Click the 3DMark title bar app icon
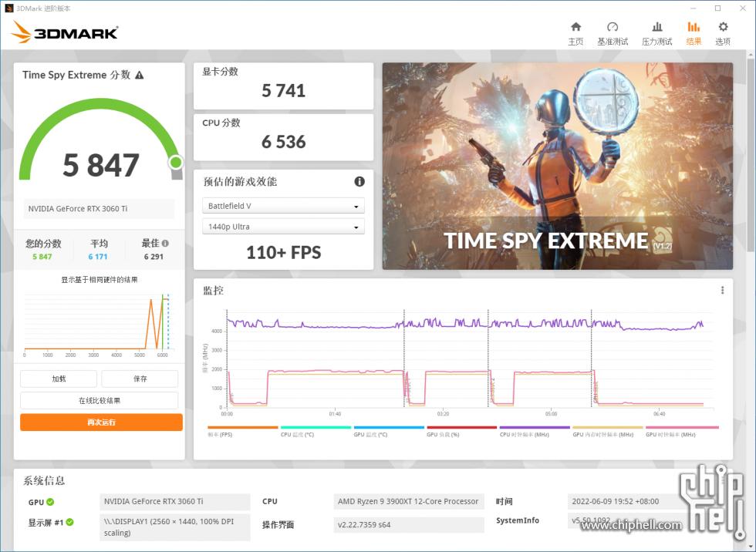The height and width of the screenshot is (552, 756). (x=8, y=8)
